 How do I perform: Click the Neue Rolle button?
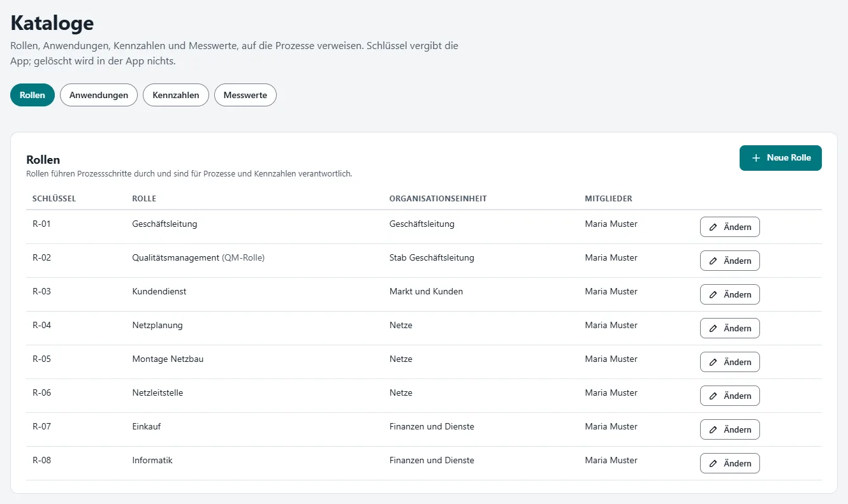pos(780,158)
